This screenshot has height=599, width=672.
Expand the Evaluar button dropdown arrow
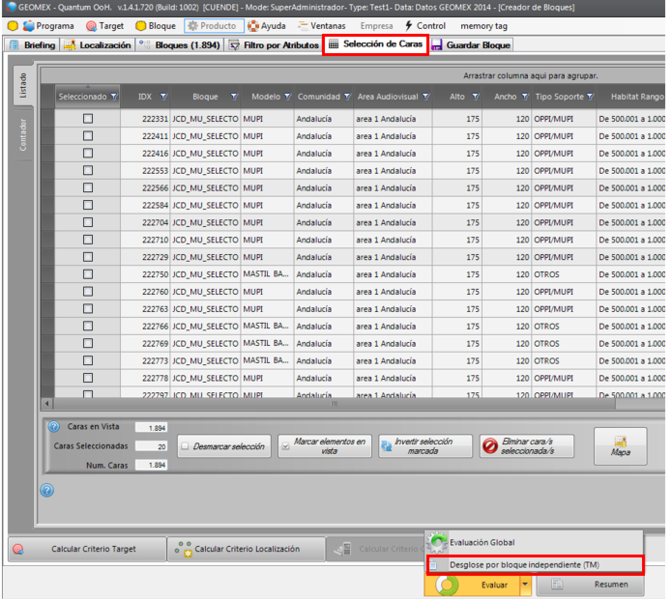524,583
